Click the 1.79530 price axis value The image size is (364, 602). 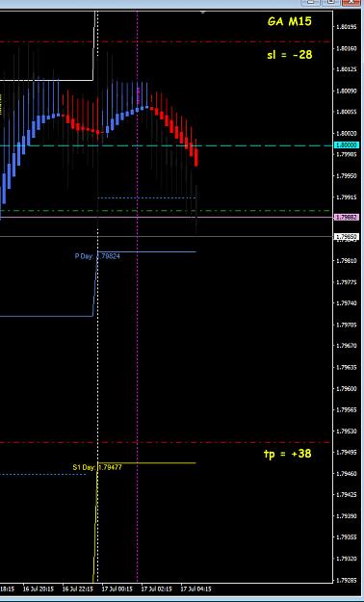coord(347,432)
